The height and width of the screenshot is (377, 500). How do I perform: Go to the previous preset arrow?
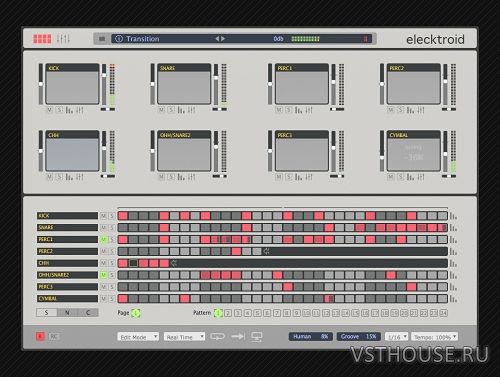coord(217,39)
